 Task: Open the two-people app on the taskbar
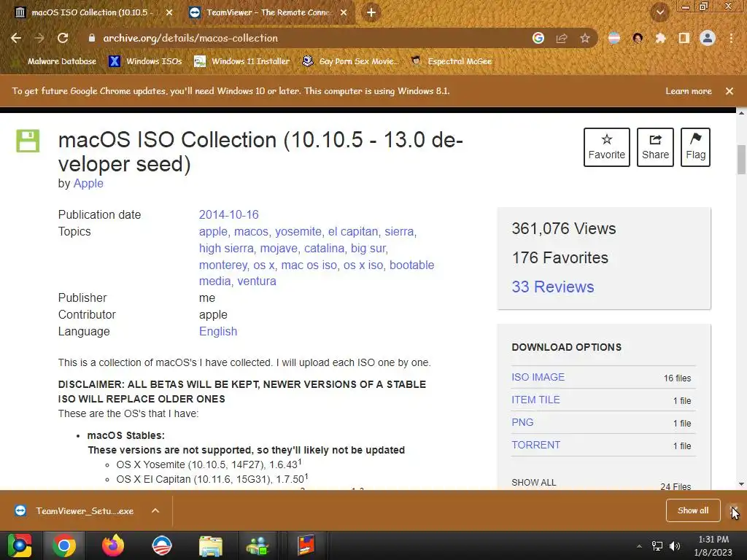coord(258,545)
